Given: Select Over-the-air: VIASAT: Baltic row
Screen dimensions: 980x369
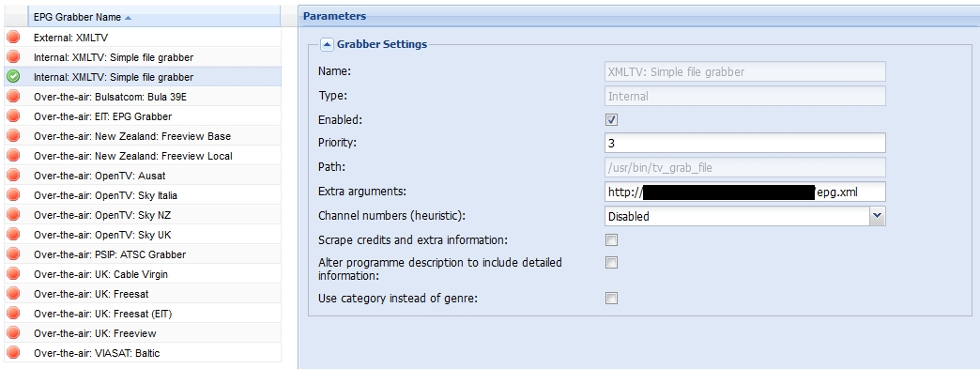Looking at the screenshot, I should pyautogui.click(x=143, y=353).
